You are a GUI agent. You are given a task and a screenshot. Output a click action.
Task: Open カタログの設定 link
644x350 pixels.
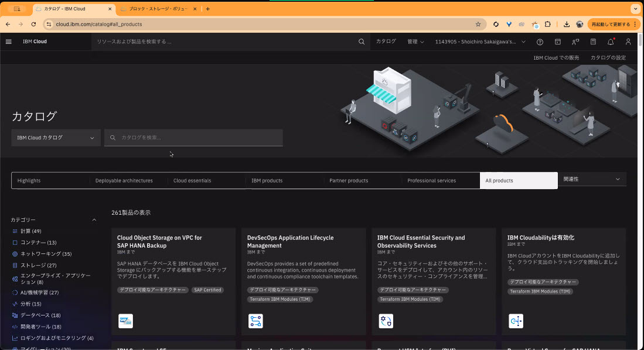coord(608,58)
